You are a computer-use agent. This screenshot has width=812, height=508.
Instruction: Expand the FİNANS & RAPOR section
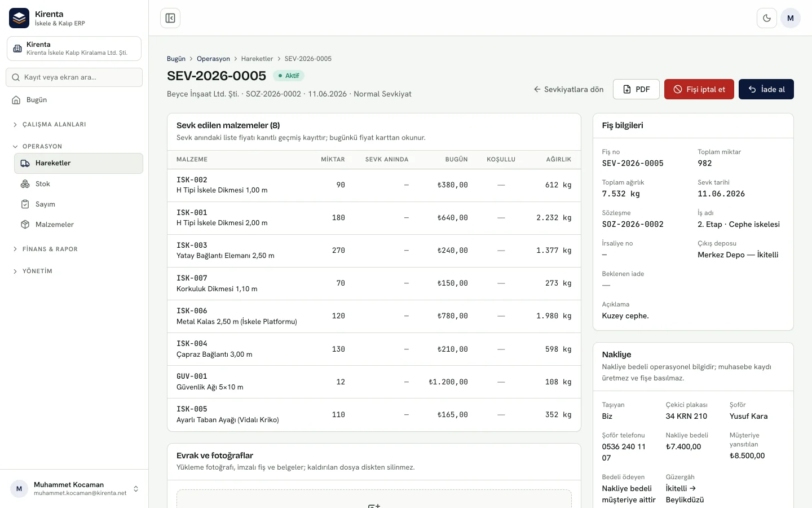tap(45, 249)
